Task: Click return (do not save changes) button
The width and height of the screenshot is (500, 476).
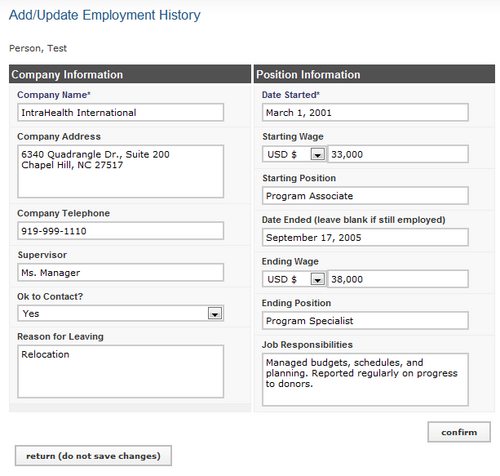Action: pos(93,456)
